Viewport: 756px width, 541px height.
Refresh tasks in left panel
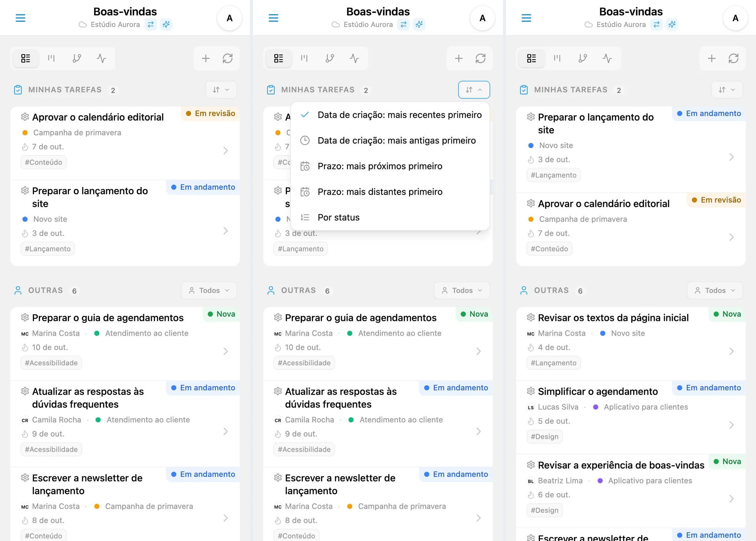228,58
